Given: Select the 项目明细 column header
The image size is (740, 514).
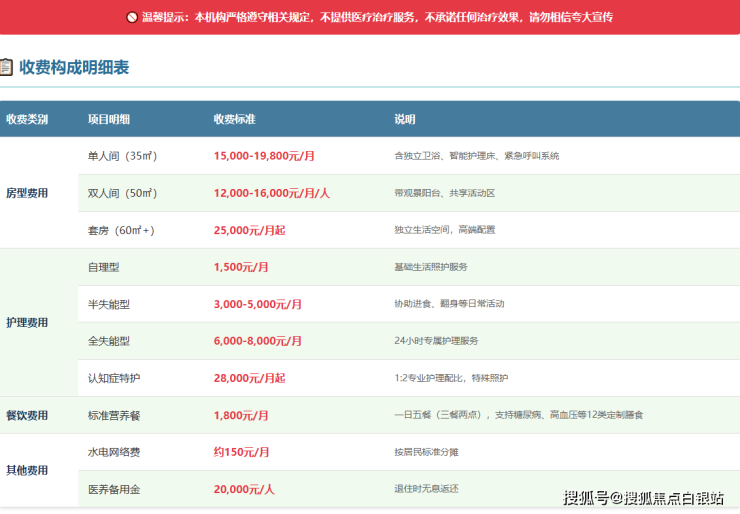Looking at the screenshot, I should pos(108,119).
